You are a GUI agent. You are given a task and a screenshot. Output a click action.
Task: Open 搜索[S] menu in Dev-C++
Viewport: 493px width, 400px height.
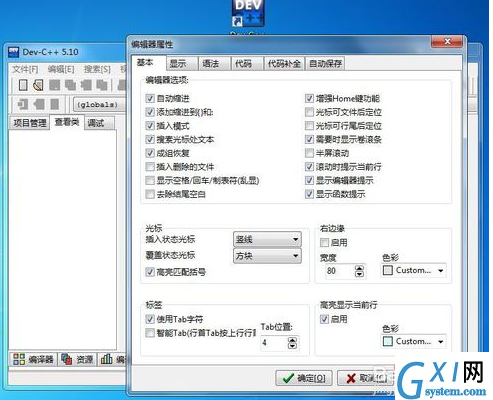(x=97, y=69)
